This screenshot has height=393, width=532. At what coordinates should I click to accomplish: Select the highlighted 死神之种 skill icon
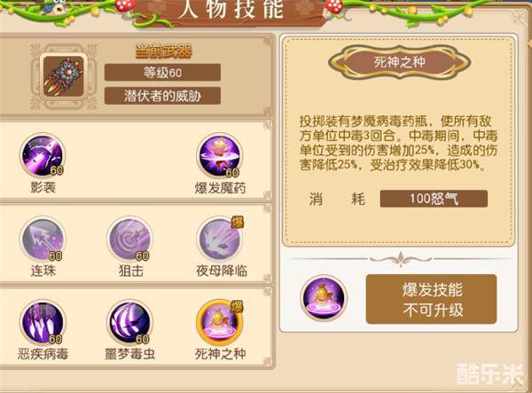coord(220,322)
